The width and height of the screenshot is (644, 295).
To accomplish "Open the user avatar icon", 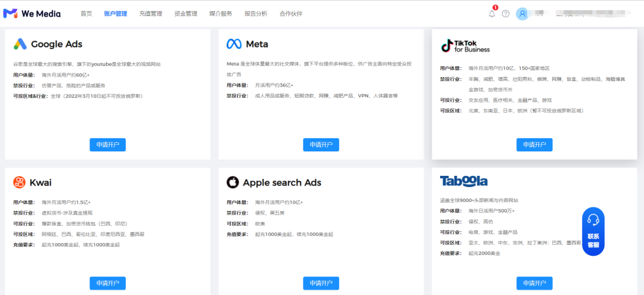I will click(522, 14).
